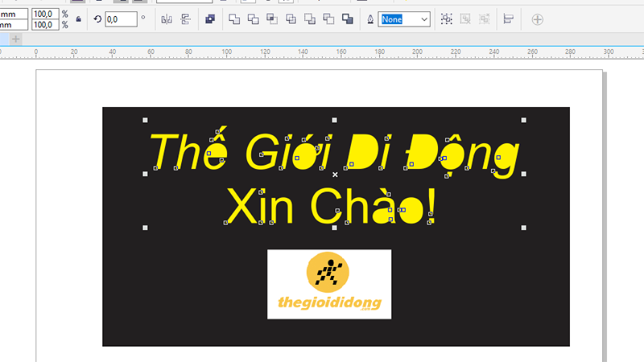Click the center X marker of selection

point(335,175)
